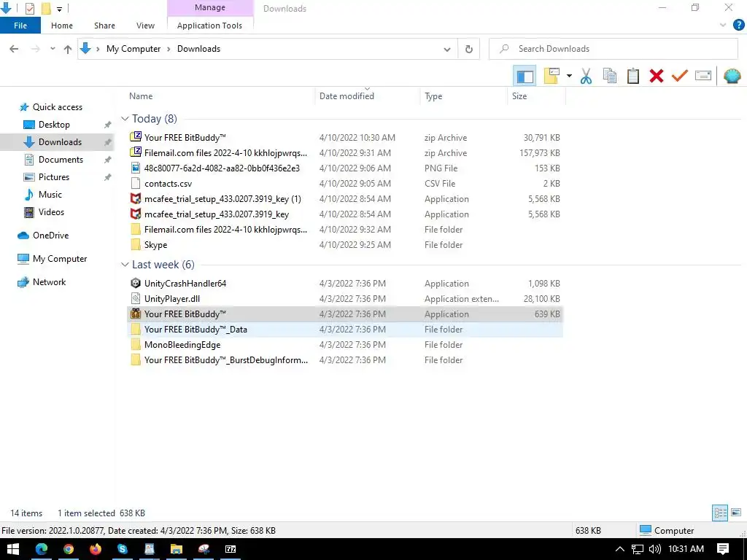
Task: Open dropdown arrow next to folder options icon
Action: click(569, 76)
